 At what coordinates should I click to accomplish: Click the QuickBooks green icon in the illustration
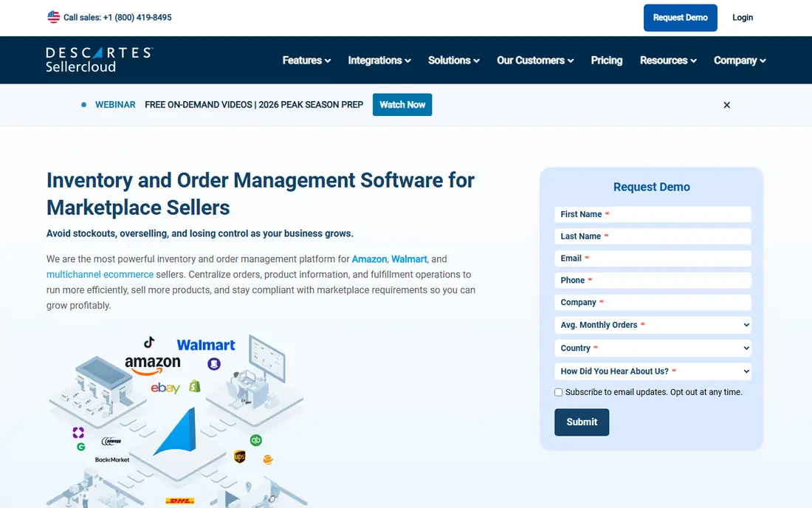(x=256, y=440)
